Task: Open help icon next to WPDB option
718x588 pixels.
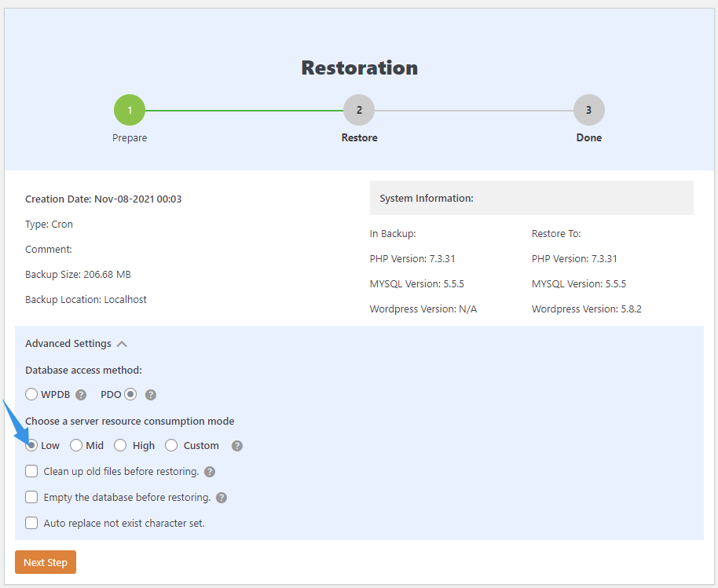Action: pyautogui.click(x=81, y=395)
